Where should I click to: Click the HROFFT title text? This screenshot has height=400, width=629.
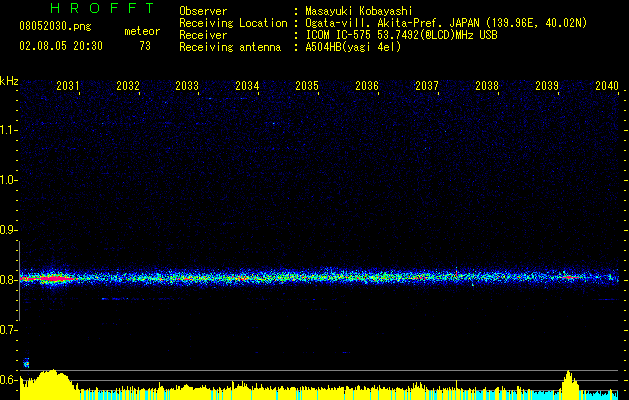pyautogui.click(x=103, y=8)
